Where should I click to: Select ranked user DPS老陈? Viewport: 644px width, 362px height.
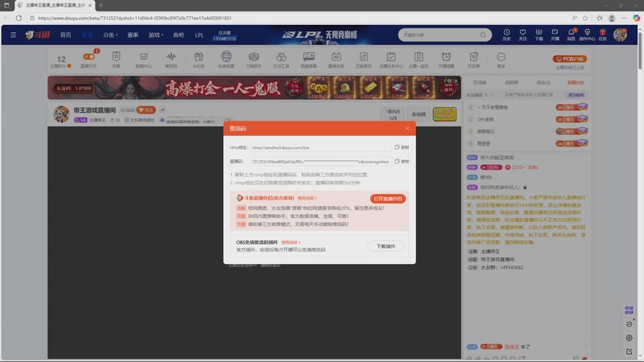(x=485, y=119)
